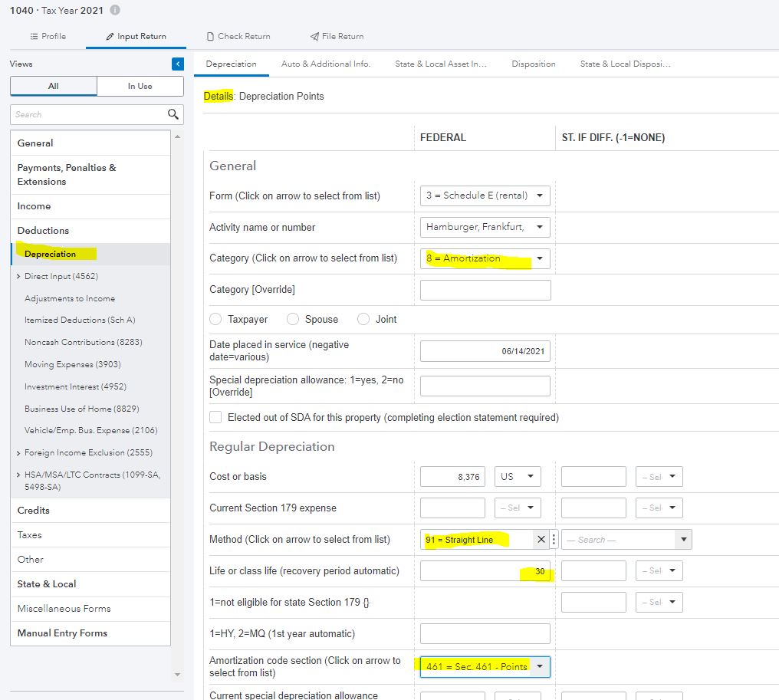The width and height of the screenshot is (779, 700).
Task: Select the Spouse radio button
Action: 293,319
